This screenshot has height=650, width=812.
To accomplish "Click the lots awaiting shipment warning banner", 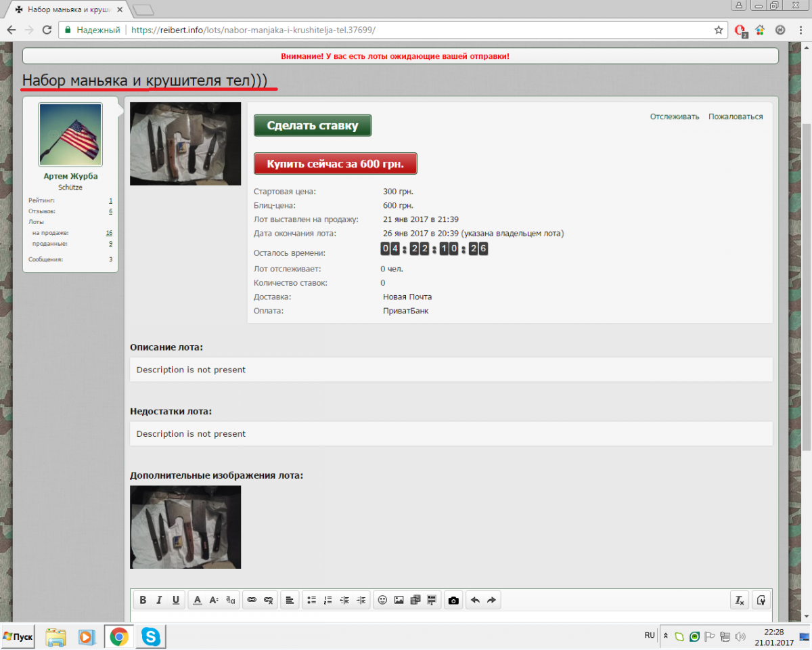I will tap(400, 56).
